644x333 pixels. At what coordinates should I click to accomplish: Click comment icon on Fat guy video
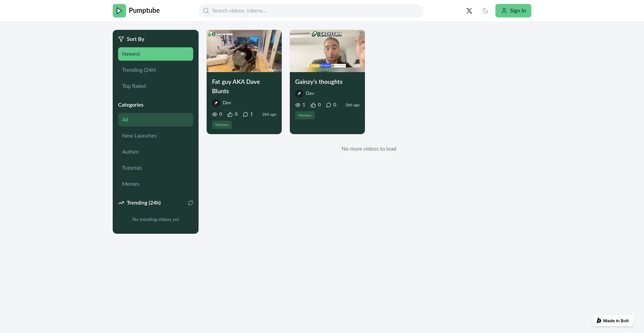point(246,114)
